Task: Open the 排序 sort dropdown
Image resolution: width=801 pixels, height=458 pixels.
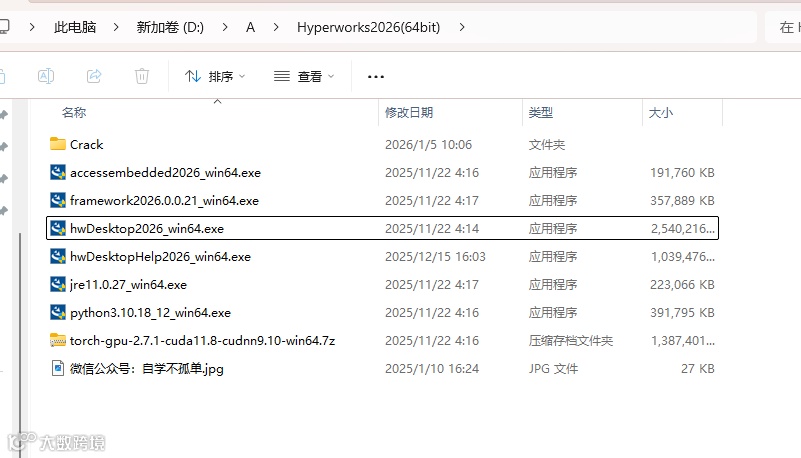Action: 215,76
